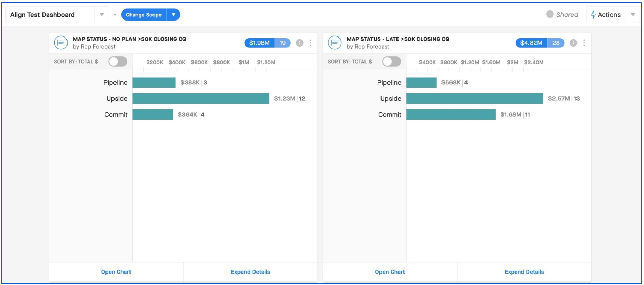Click the $364K | 4 value label
This screenshot has width=644, height=285.
pos(191,114)
